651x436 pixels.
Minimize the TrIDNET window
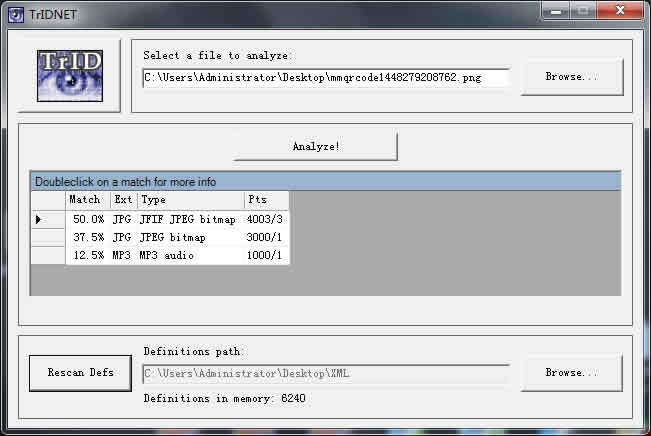[556, 11]
